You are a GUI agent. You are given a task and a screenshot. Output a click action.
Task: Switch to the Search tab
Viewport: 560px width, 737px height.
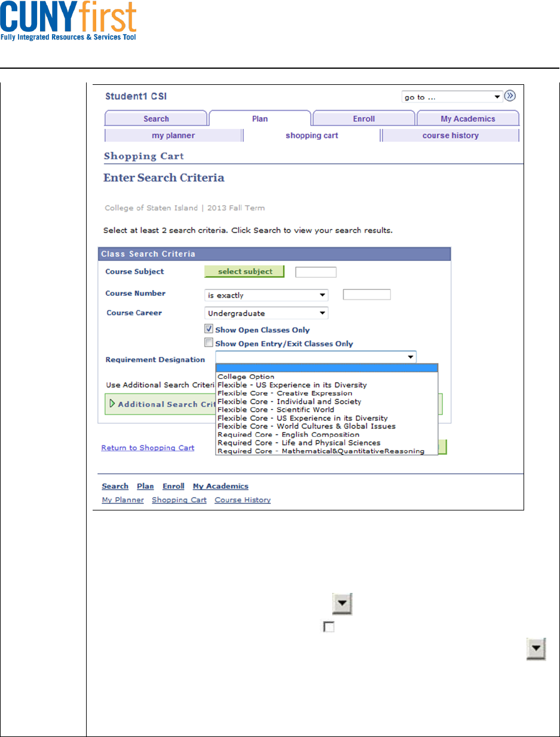(x=156, y=118)
